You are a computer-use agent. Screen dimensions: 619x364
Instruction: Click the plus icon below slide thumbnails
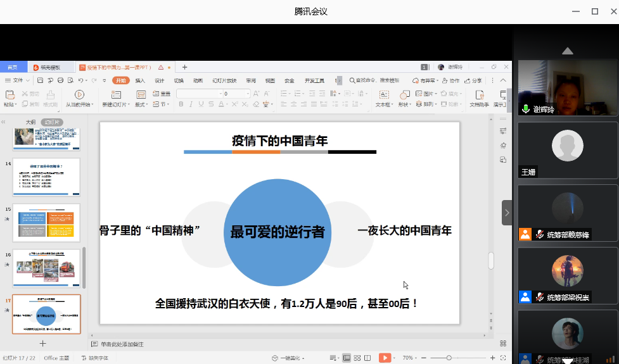coord(43,343)
